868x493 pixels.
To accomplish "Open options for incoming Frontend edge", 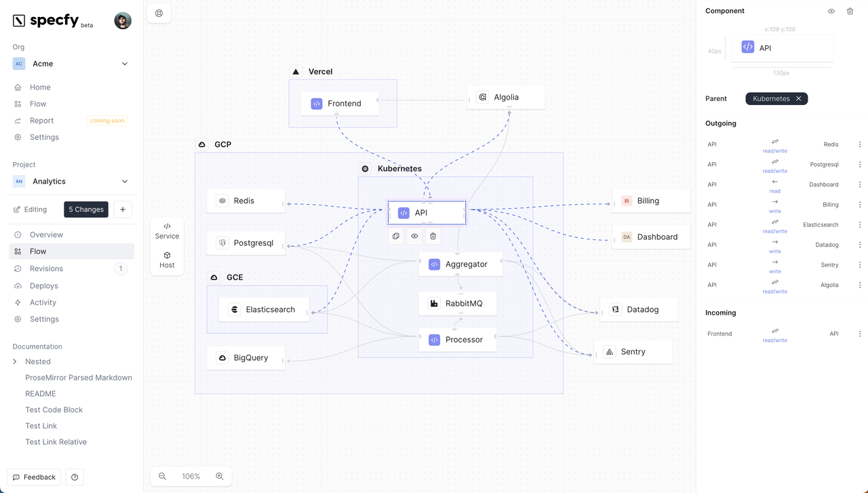I will (860, 334).
